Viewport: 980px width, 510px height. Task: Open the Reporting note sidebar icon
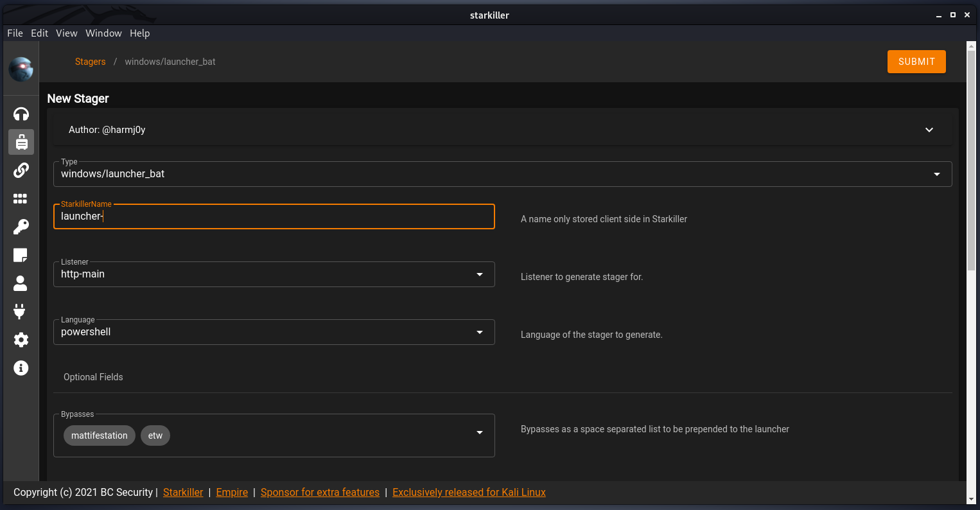tap(21, 255)
